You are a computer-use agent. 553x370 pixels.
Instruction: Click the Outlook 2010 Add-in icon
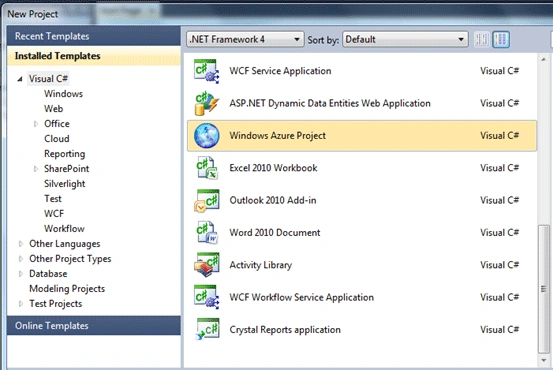207,200
